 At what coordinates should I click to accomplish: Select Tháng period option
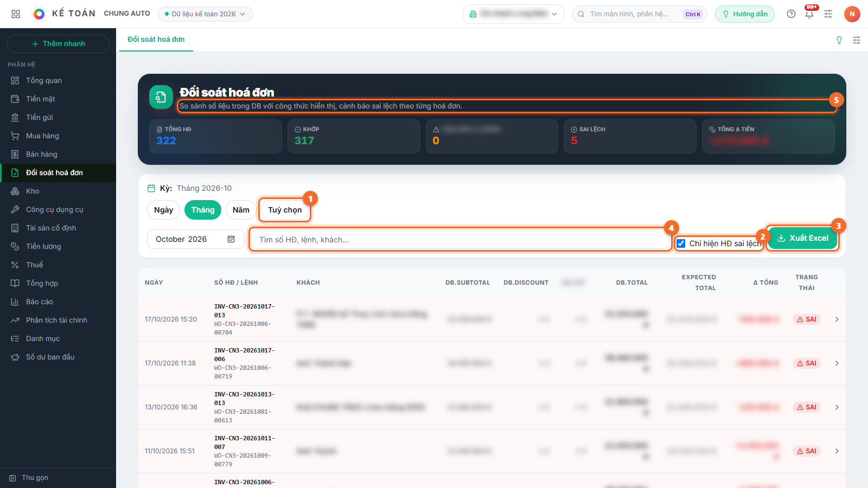[x=203, y=210]
